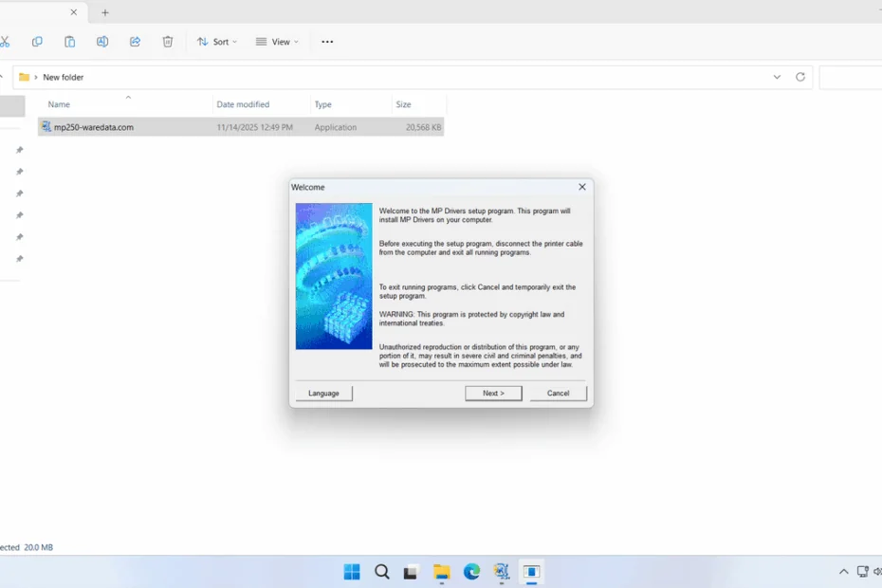Select the mp250-waredata.com file
The image size is (882, 588).
click(x=93, y=127)
